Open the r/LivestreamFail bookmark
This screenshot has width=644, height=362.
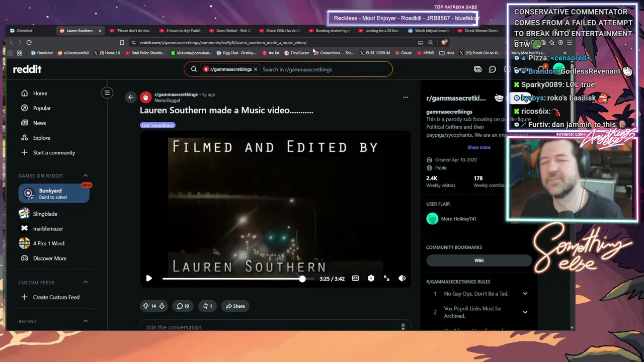(x=73, y=53)
